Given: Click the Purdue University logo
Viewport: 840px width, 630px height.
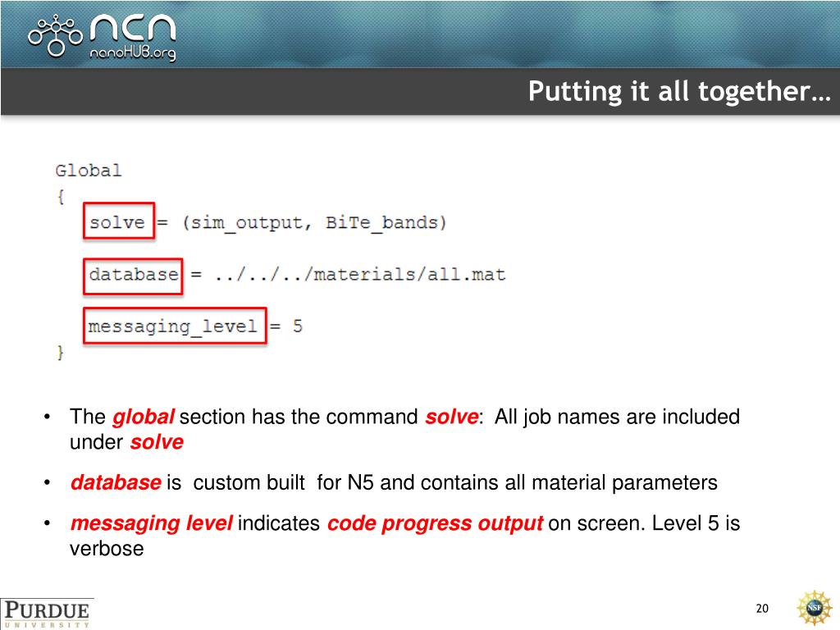Looking at the screenshot, I should [47, 614].
